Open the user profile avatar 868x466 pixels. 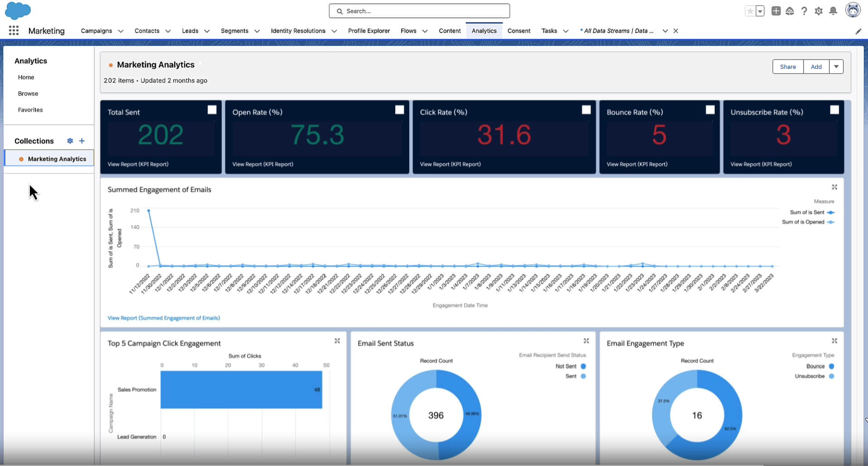(853, 10)
